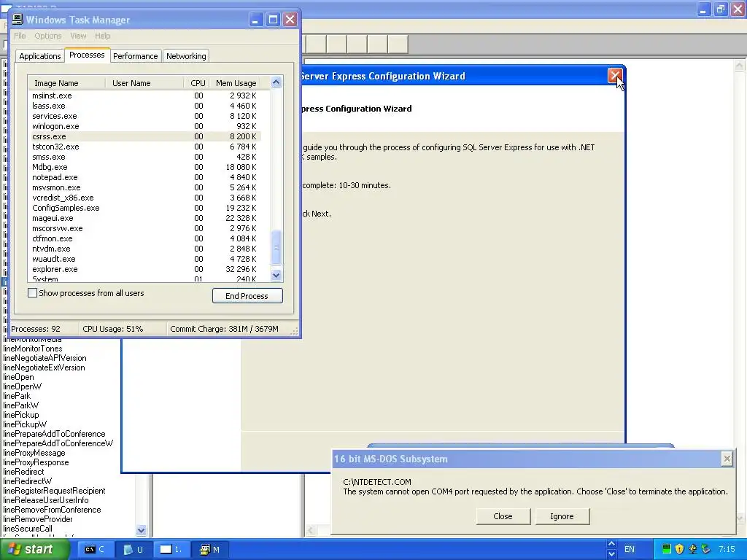This screenshot has height=560, width=747.
Task: Select the ntvdm.exe process
Action: (x=144, y=249)
